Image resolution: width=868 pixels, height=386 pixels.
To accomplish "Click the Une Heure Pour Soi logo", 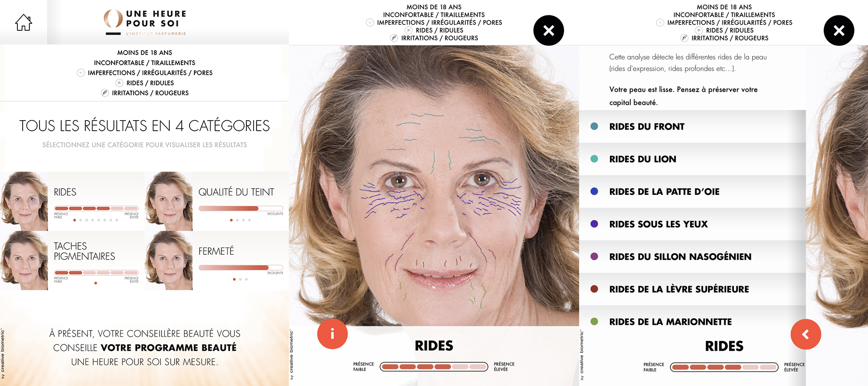I will 145,23.
